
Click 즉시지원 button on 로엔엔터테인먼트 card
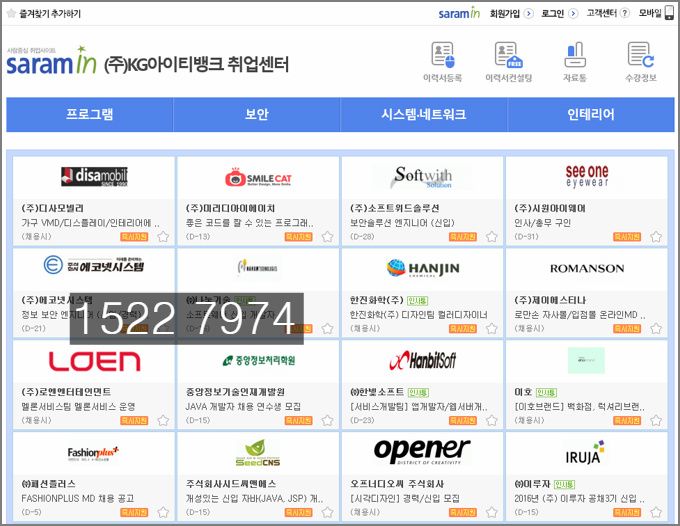click(x=134, y=421)
